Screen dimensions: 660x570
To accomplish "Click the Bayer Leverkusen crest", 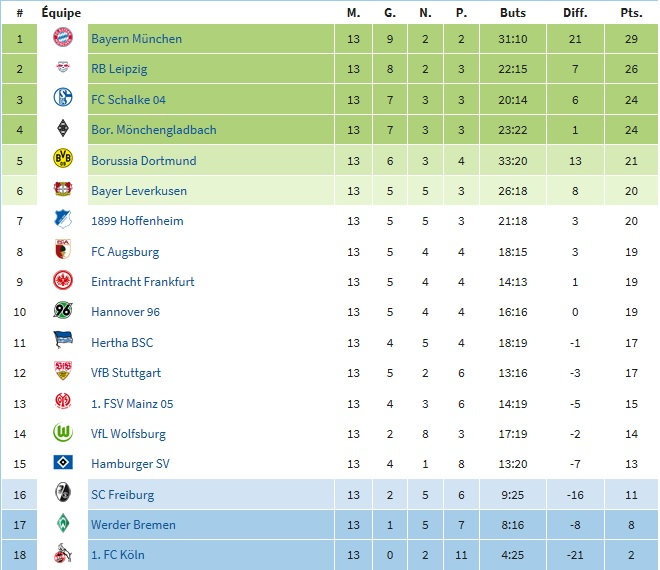I will (63, 190).
